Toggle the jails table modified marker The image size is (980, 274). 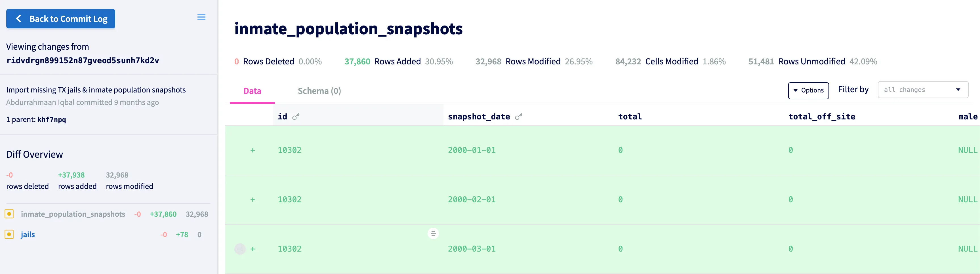pos(9,234)
